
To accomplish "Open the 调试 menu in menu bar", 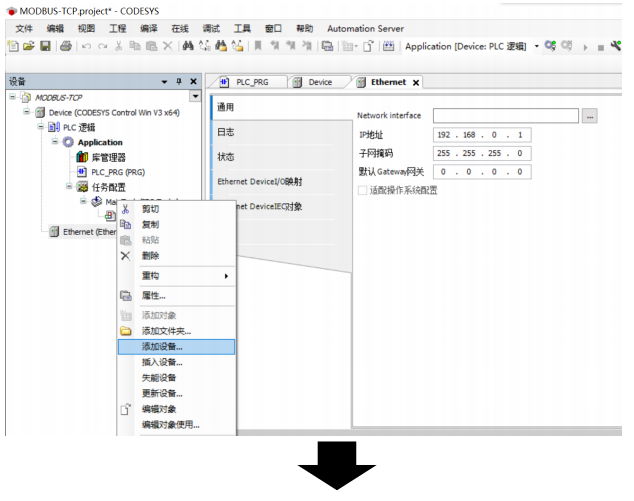I will tap(211, 29).
